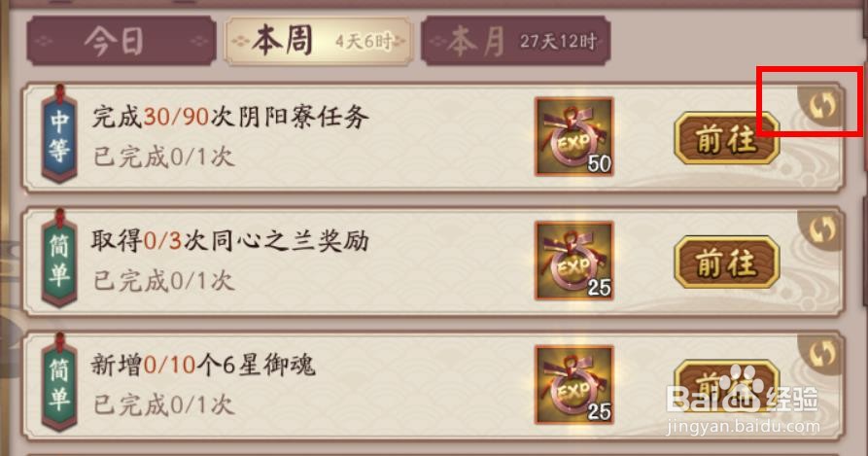Tap 简单 banner on 同心之兰 quest

click(x=59, y=259)
